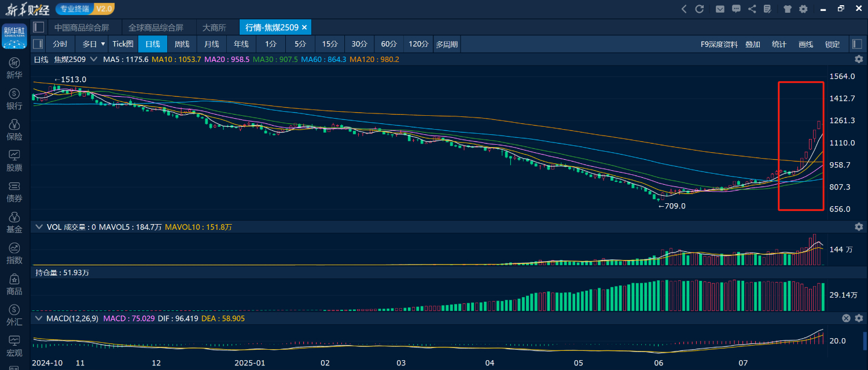Screen dimensions: 868x370
Task: Open the 股票 (Stocks) sidebar section
Action: (14, 160)
